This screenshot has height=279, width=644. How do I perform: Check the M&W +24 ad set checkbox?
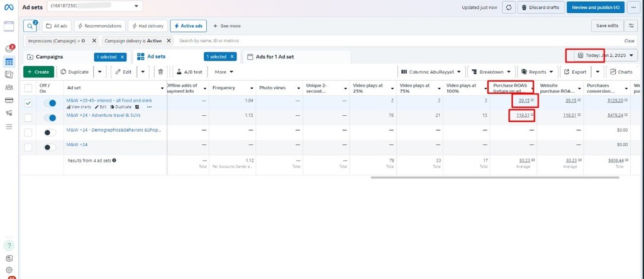pyautogui.click(x=28, y=147)
